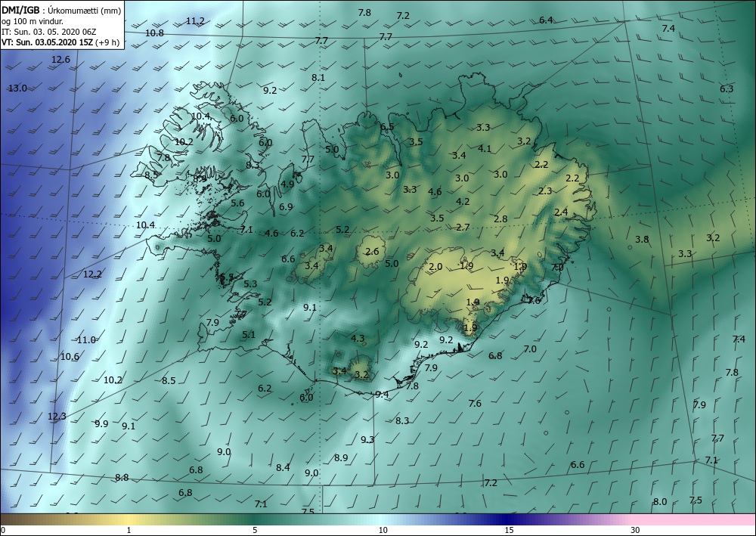Click the map value "9.3"
This screenshot has width=756, height=536.
(x=367, y=439)
